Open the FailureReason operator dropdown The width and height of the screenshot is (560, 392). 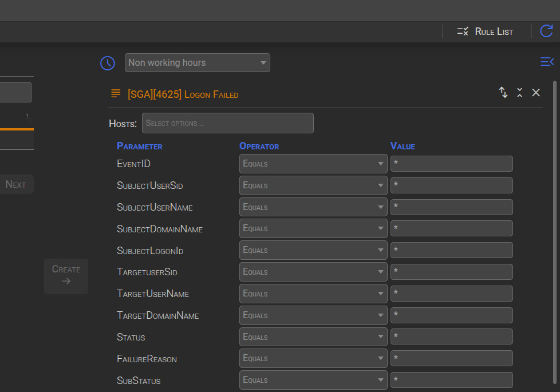[x=313, y=358]
